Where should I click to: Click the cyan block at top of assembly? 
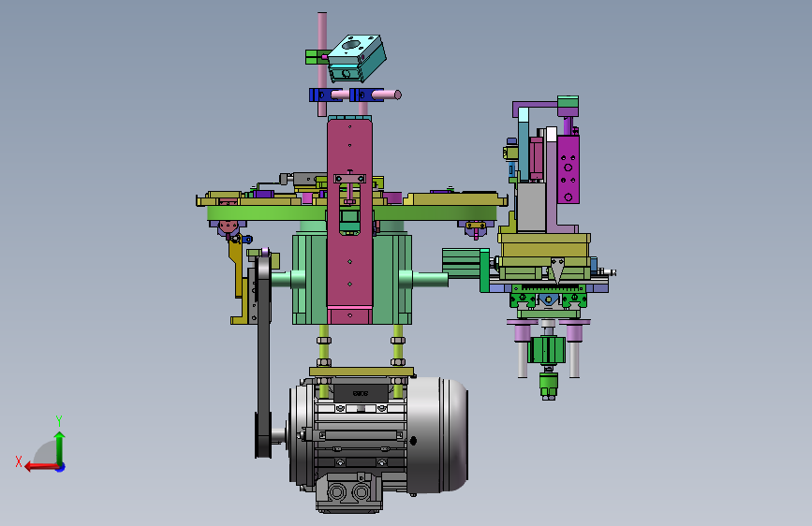pyautogui.click(x=357, y=58)
